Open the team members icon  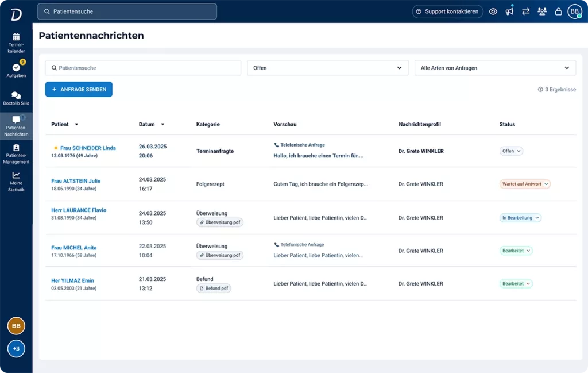[x=542, y=11]
